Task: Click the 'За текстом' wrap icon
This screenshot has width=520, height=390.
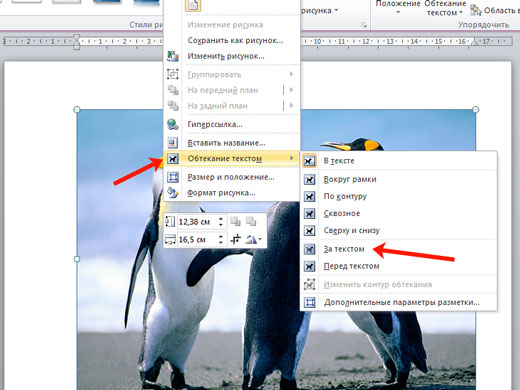Action: [309, 249]
